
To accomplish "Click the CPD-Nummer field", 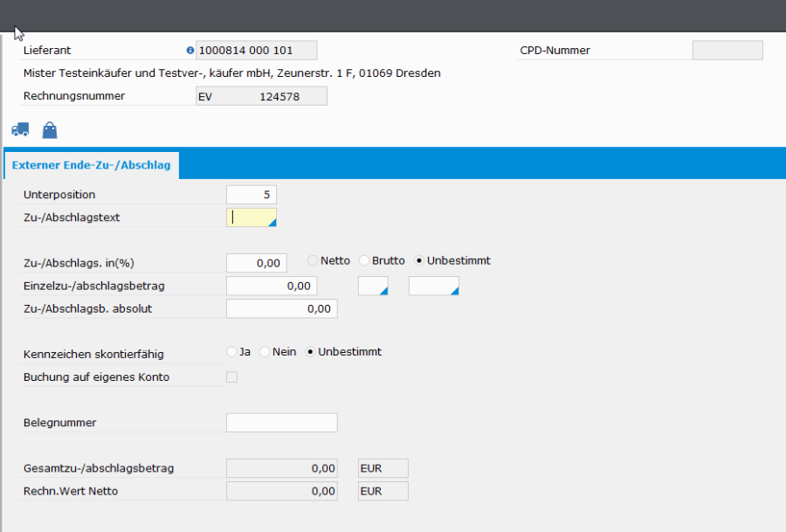I will pyautogui.click(x=727, y=50).
